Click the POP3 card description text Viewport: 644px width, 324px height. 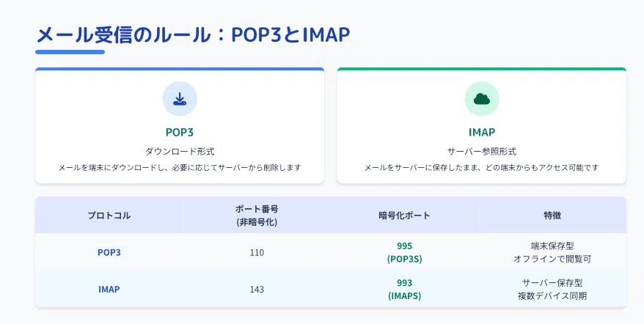click(x=180, y=168)
